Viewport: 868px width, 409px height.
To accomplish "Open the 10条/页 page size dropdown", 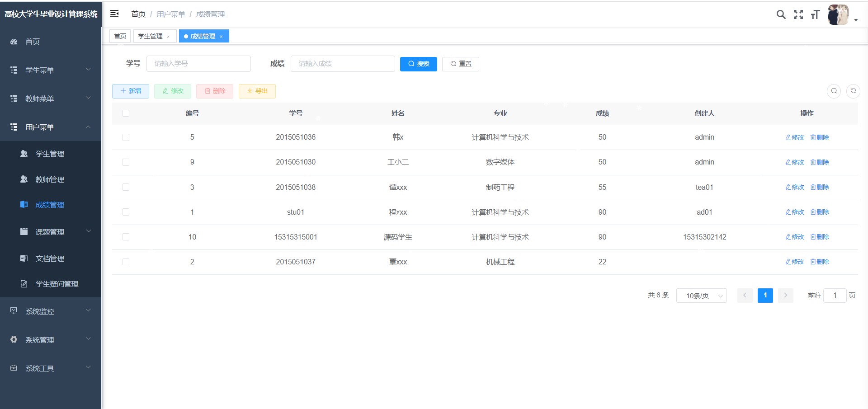I will coord(701,296).
